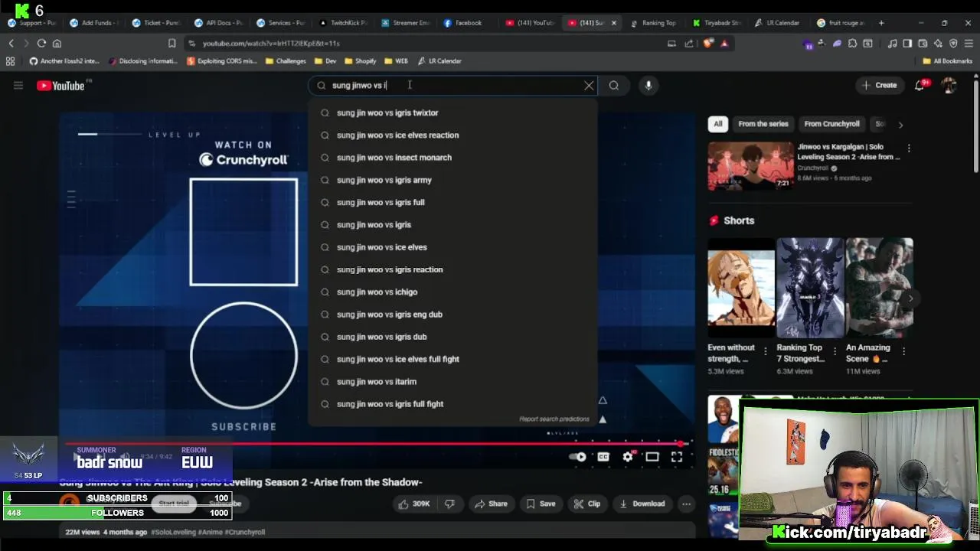Open the Create button
Viewport: 980px width, 551px height.
pyautogui.click(x=879, y=86)
